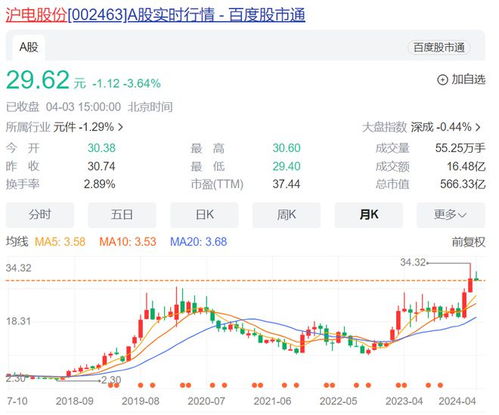Screen dimensions: 499x415
Task: Click the 前复权 adjustment option
Action: point(468,242)
